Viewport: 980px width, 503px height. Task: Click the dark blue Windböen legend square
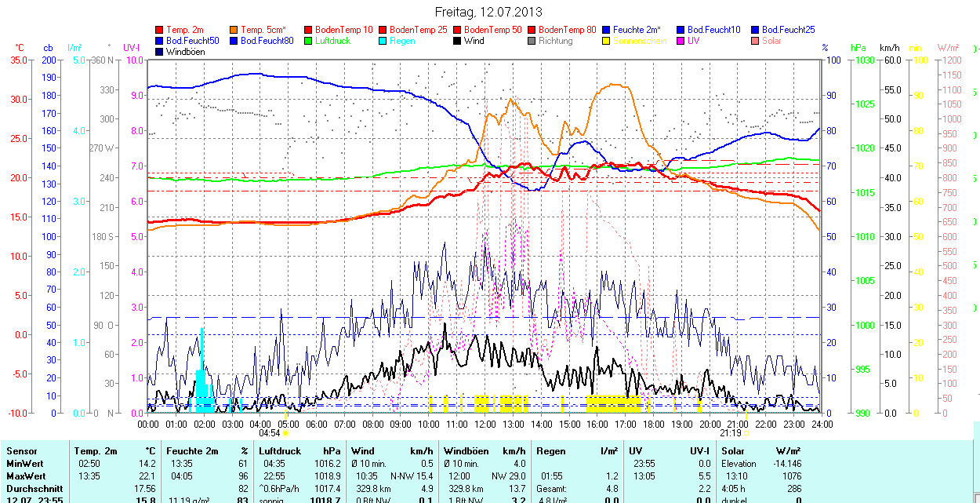click(x=160, y=52)
